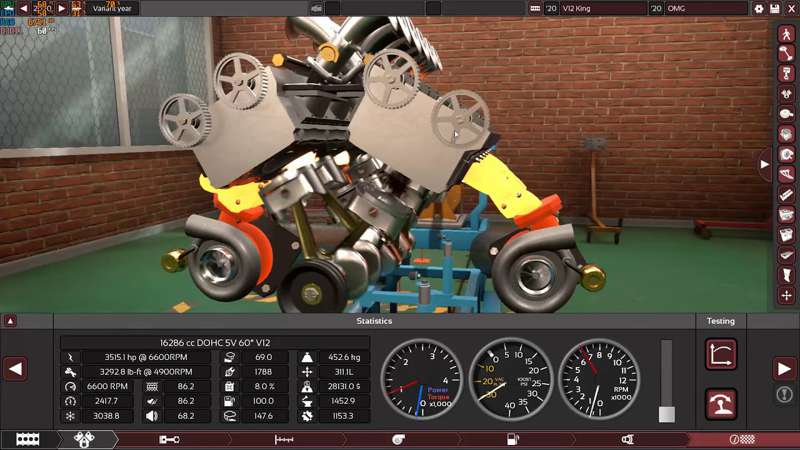This screenshot has width=800, height=450.
Task: Go to the previous page with left arrow
Action: coord(15,369)
